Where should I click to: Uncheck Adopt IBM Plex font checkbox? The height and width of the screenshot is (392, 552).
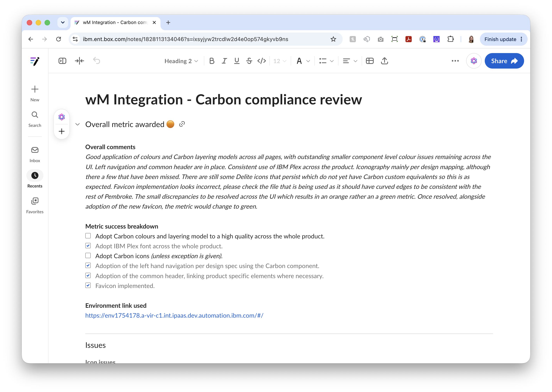pyautogui.click(x=88, y=246)
